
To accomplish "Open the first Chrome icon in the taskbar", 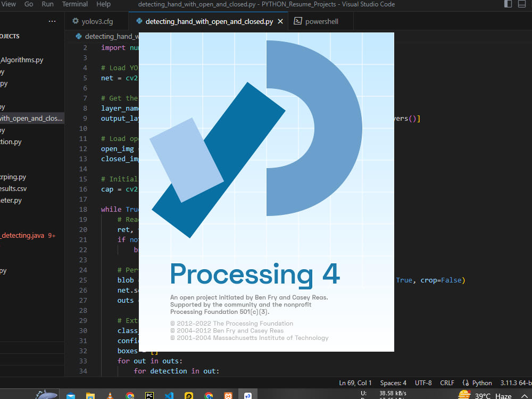I will pyautogui.click(x=130, y=396).
